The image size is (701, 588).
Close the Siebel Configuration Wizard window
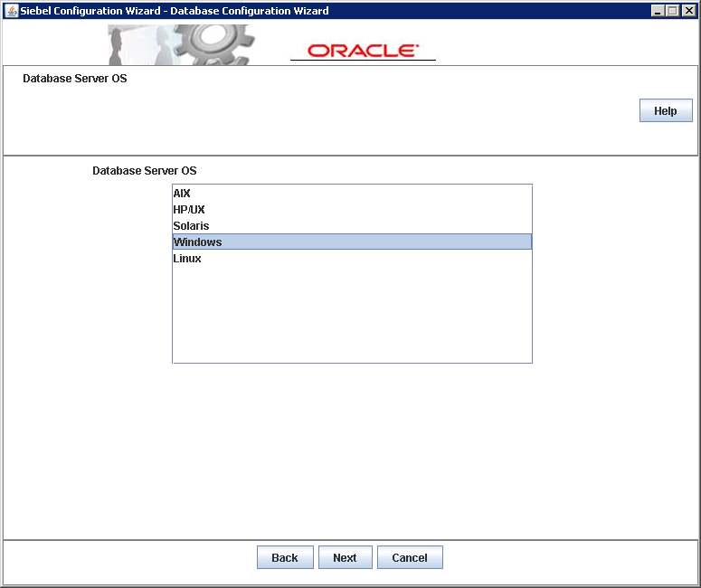coord(688,11)
